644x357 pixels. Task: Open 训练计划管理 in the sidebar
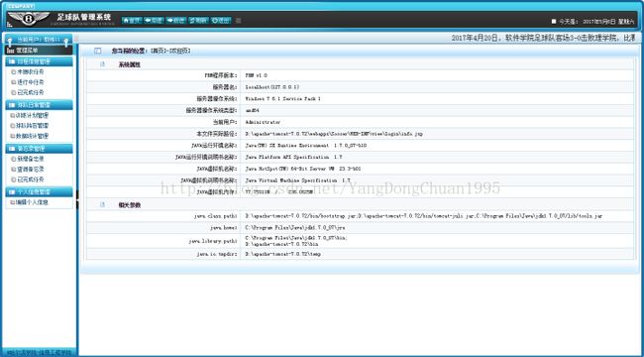coord(32,115)
